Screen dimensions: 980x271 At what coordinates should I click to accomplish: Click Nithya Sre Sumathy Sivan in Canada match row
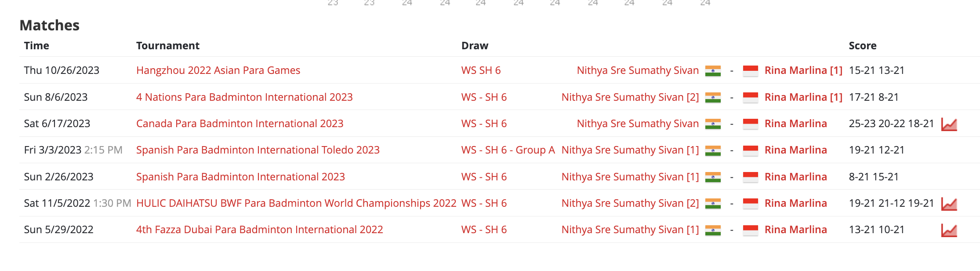click(638, 124)
